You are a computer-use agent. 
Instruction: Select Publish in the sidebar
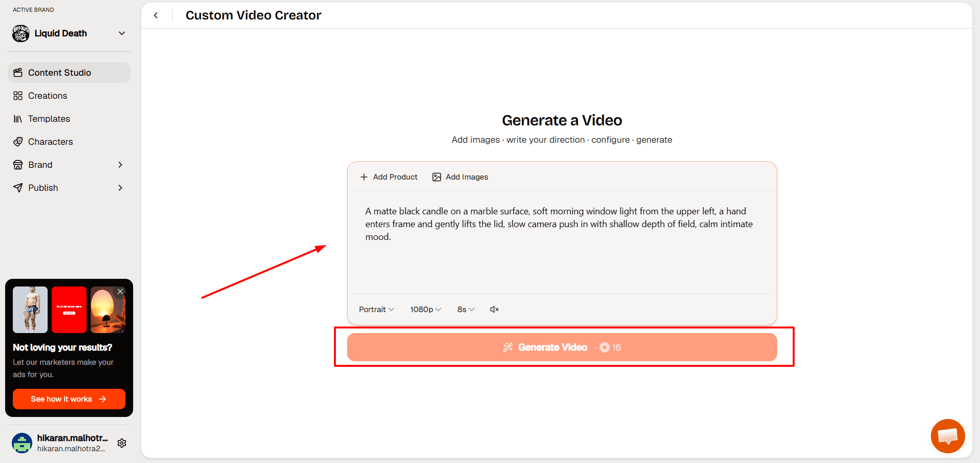coord(69,188)
